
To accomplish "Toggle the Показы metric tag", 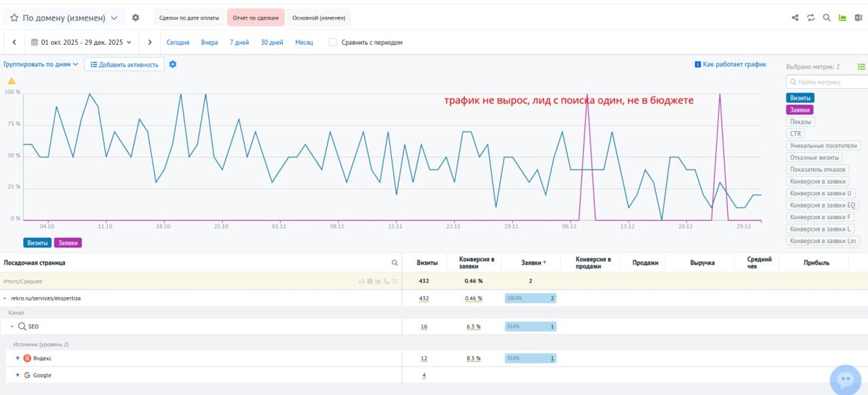I will click(800, 122).
